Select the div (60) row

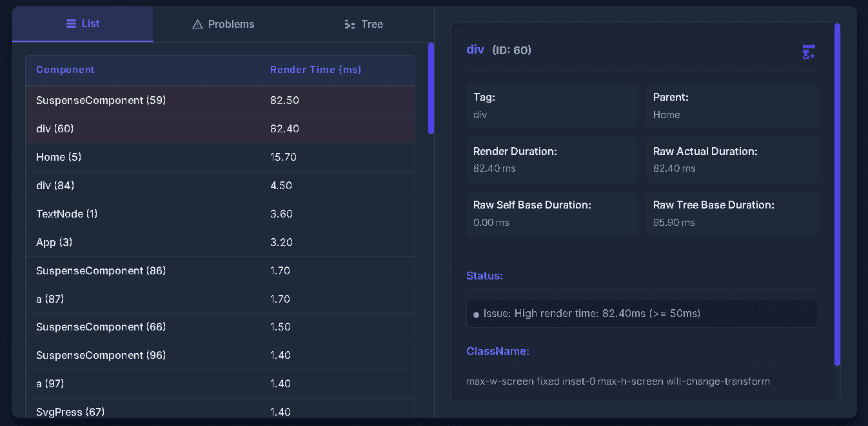coord(220,129)
